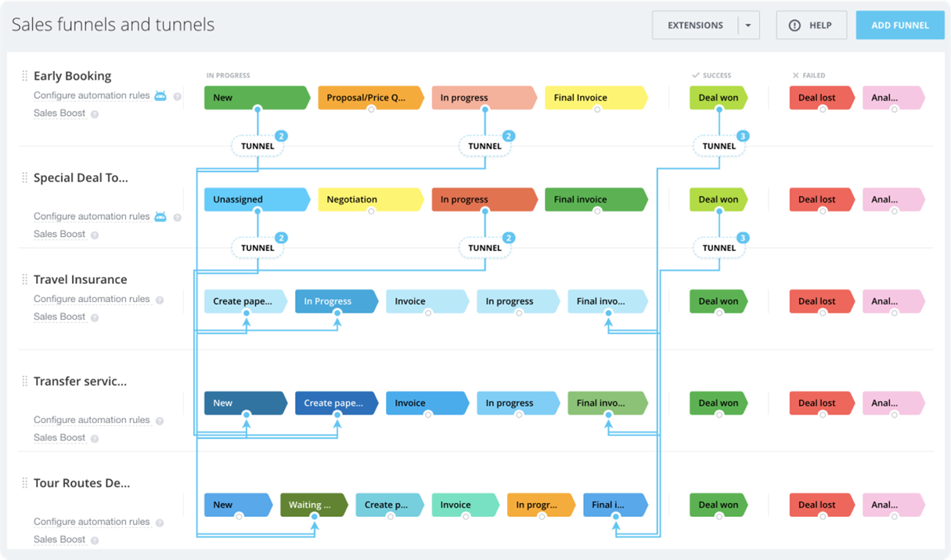The image size is (951, 560).
Task: Open Sales Boost link for Tour Routes
Action: tap(59, 540)
